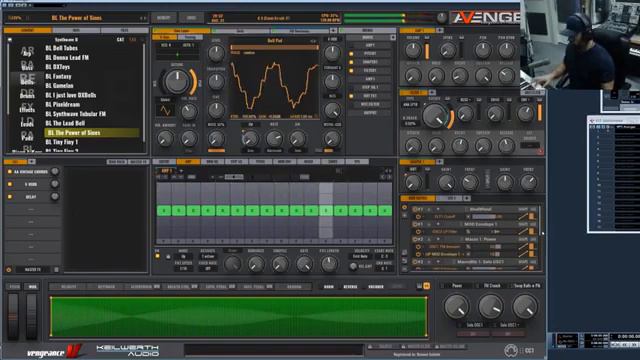Click the arpeggiator lock icon

coord(168,257)
